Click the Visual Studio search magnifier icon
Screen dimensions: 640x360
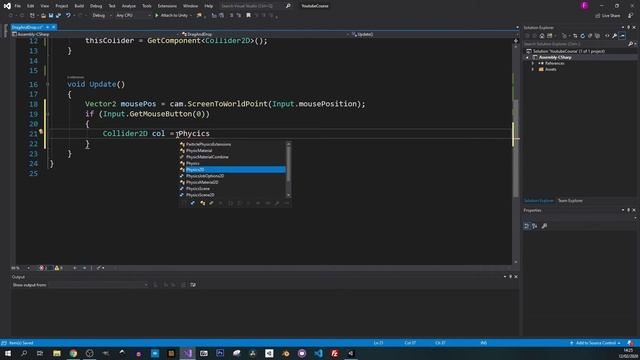pos(288,6)
